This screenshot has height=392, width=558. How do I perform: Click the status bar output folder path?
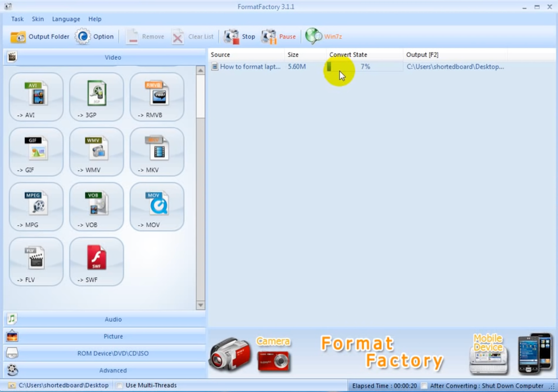coord(64,385)
